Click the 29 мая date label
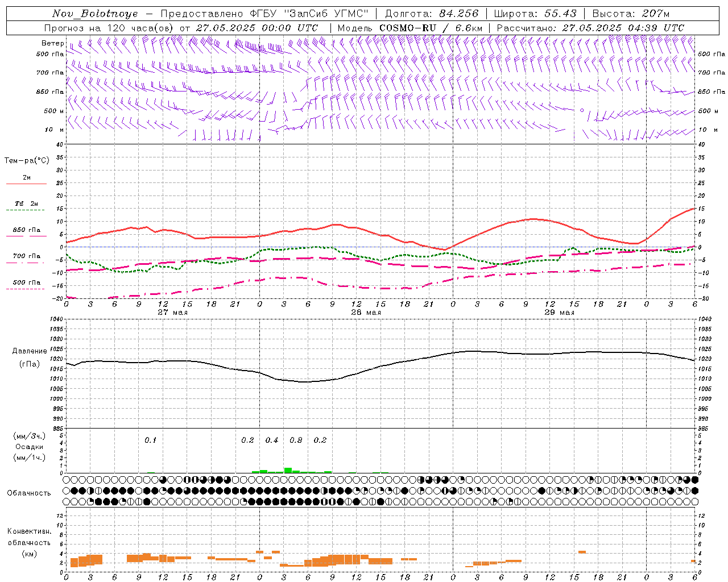This screenshot has height=582, width=728. [560, 313]
